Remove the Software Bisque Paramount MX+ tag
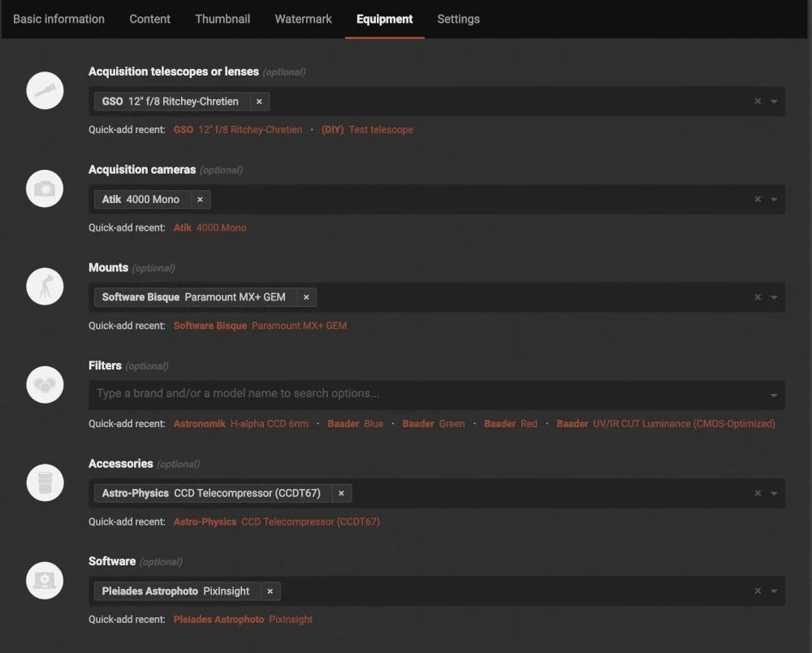This screenshot has width=812, height=653. 307,297
